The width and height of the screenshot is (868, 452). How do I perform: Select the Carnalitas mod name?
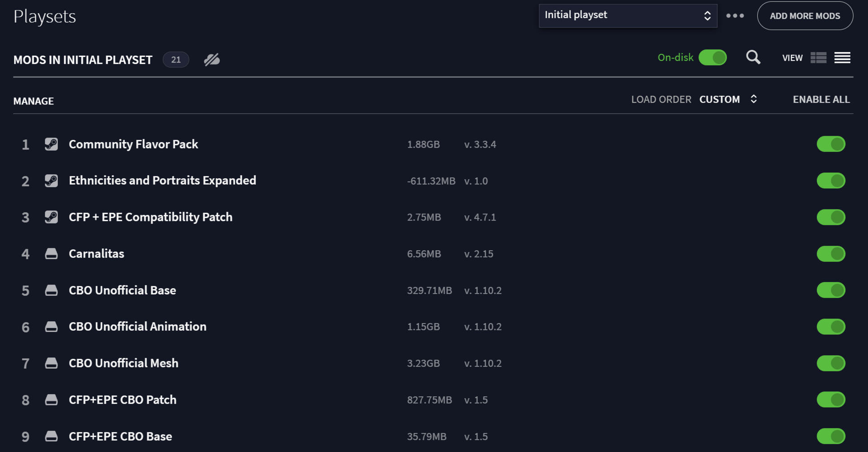tap(96, 254)
